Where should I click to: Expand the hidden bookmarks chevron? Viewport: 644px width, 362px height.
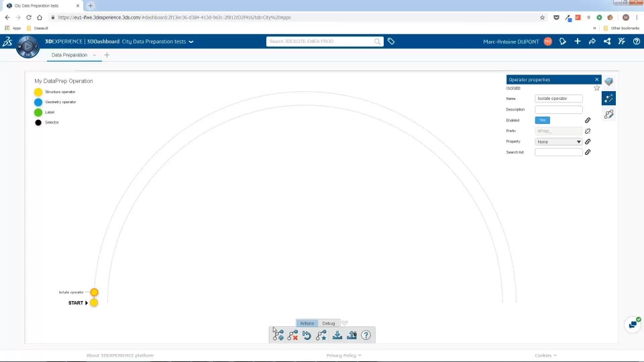coord(594,28)
